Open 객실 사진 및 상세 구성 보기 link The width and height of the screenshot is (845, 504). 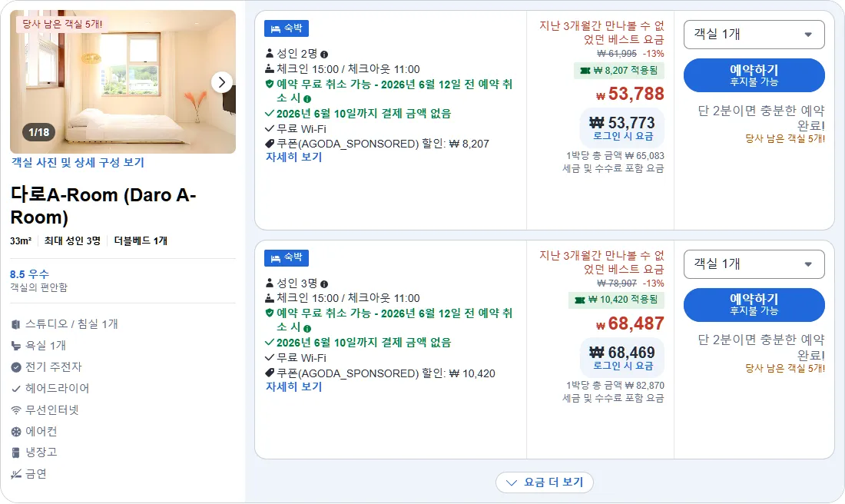point(78,162)
